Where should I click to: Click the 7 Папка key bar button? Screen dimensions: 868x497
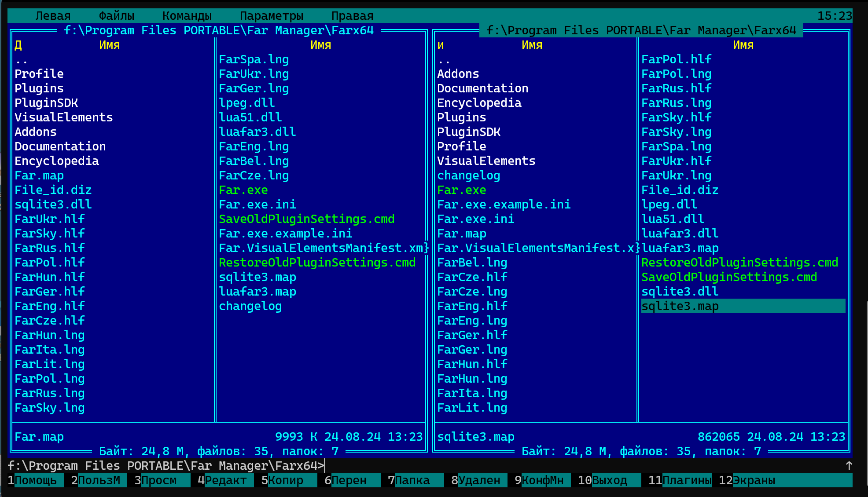click(416, 480)
